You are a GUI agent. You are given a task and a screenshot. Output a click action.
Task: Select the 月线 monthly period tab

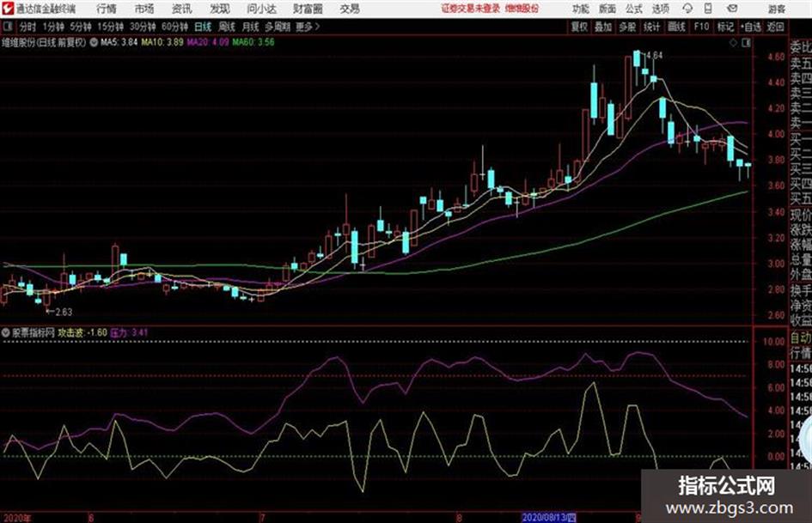(x=250, y=27)
